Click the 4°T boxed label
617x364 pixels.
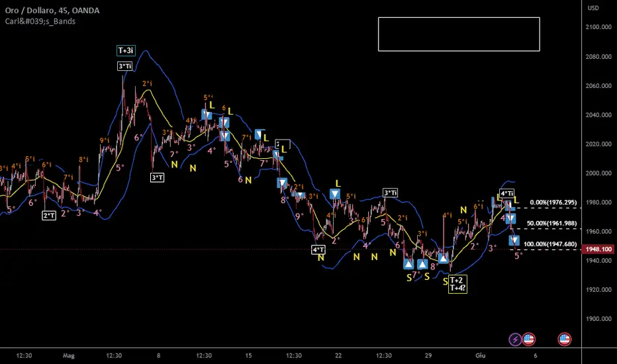tap(318, 250)
